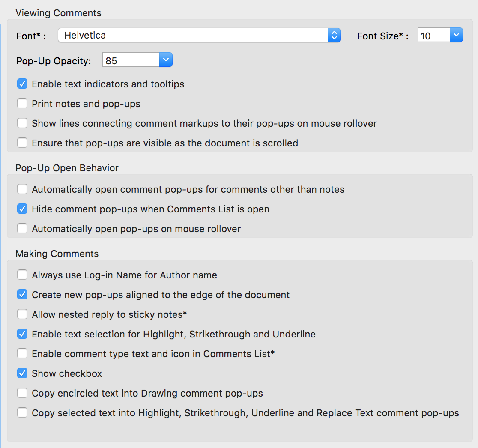Viewport: 478px width, 448px height.
Task: Open the Pop-Up Opacity dropdown
Action: pyautogui.click(x=166, y=60)
